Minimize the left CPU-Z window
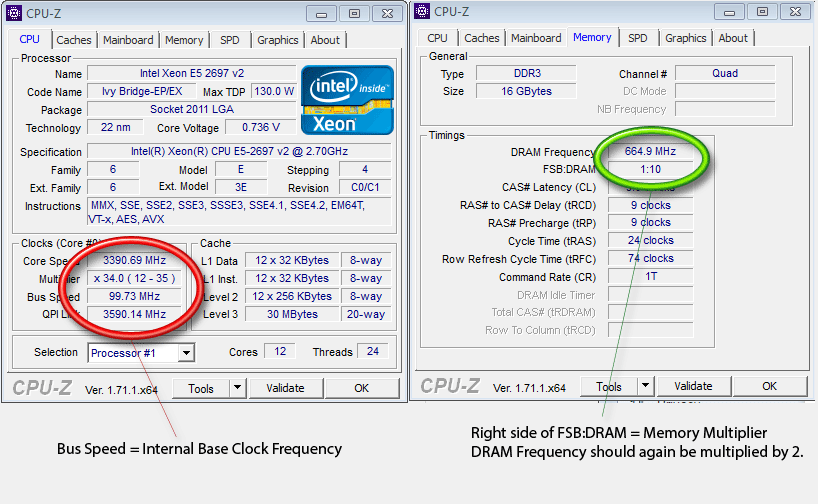Image resolution: width=818 pixels, height=504 pixels. pos(321,14)
